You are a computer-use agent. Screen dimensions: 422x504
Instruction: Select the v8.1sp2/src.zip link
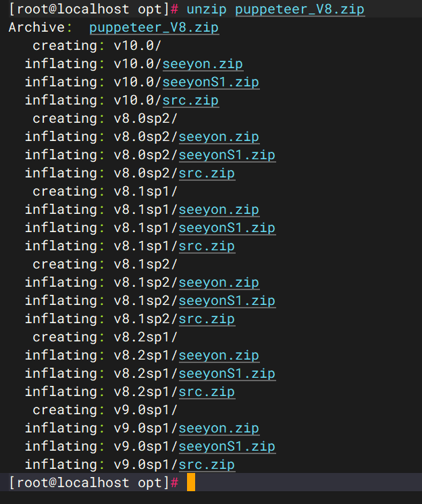point(207,319)
